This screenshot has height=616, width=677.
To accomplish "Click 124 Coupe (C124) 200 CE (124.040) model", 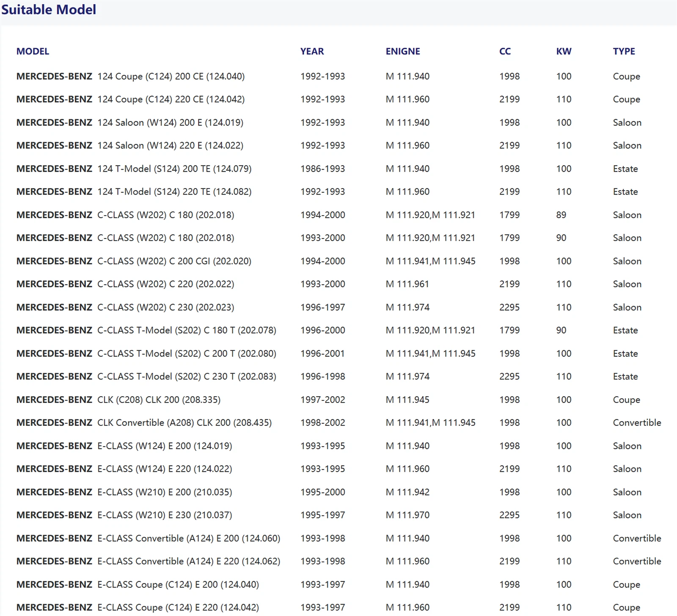I will click(171, 77).
